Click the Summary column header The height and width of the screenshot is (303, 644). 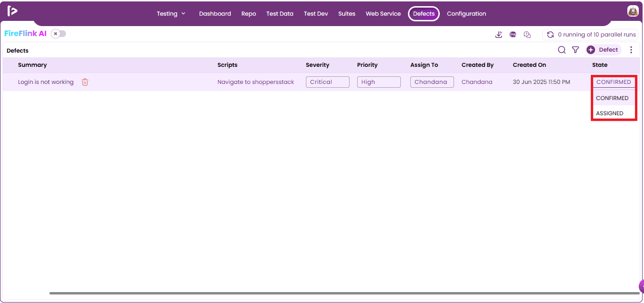click(x=32, y=65)
